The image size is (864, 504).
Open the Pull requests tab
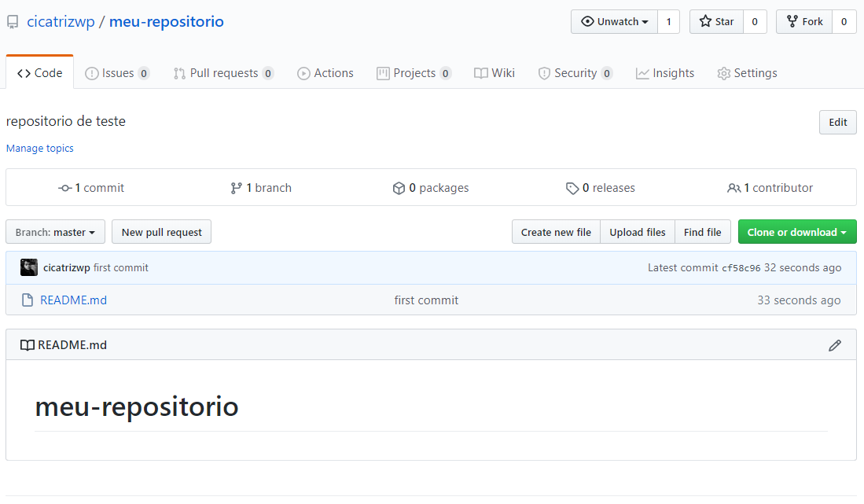[223, 73]
